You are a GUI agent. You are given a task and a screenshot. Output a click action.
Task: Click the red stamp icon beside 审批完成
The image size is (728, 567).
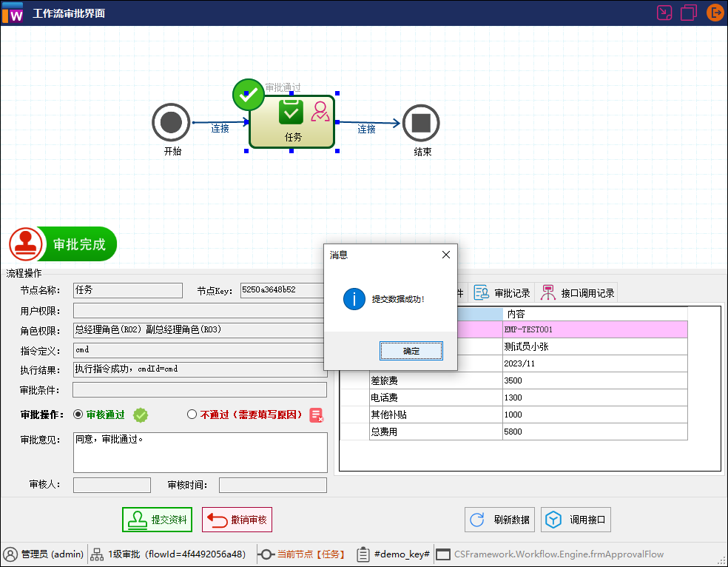[26, 244]
